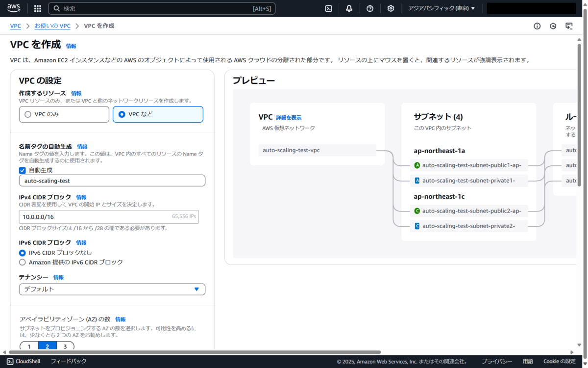Click the CloudShell icon in footer
Screen dimensions: 588x368
click(x=10, y=361)
